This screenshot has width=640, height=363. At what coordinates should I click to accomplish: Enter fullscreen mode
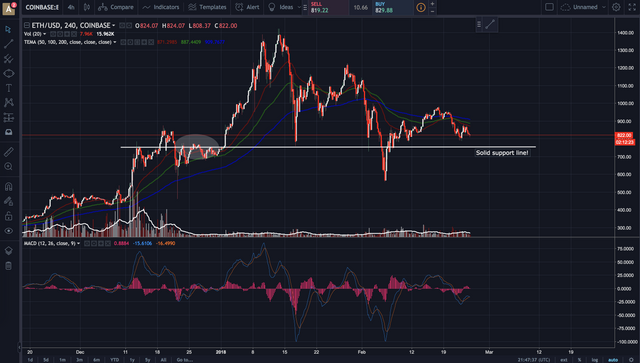pos(631,7)
